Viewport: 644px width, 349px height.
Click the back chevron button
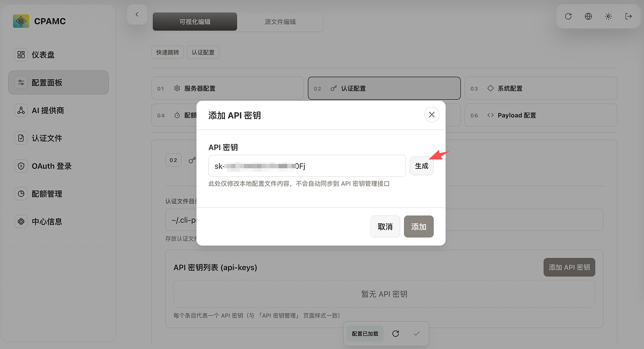[x=137, y=14]
